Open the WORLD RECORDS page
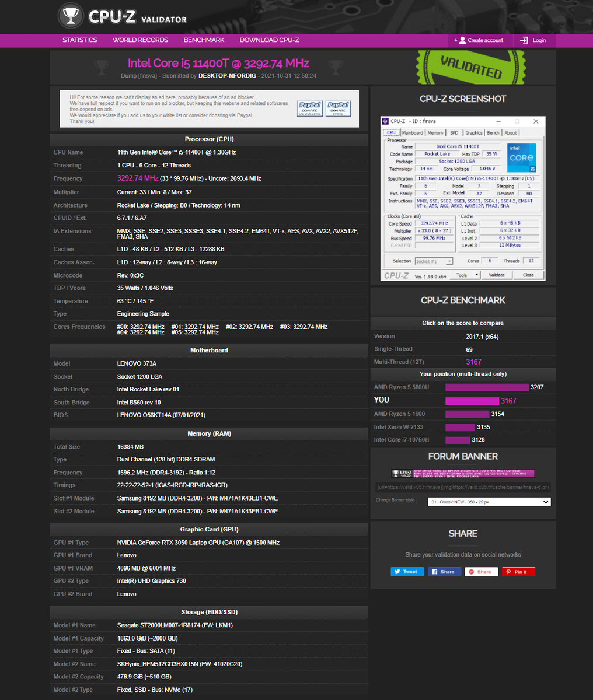Screen dimensions: 593x700 click(x=140, y=40)
